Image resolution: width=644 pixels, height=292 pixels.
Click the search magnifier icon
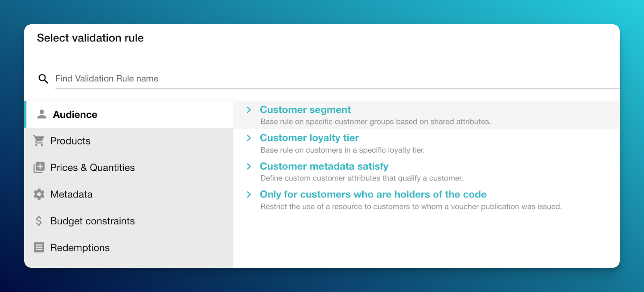(x=43, y=79)
